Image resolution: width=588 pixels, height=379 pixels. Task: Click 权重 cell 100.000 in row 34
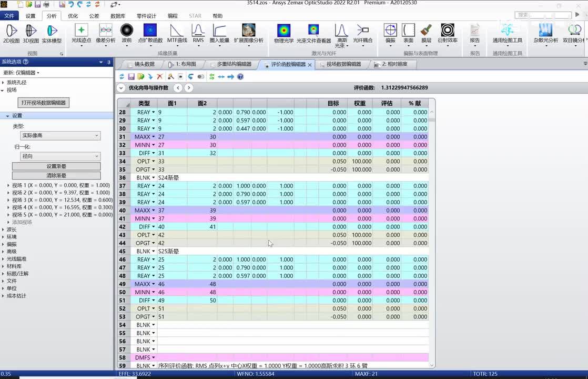[360, 162]
